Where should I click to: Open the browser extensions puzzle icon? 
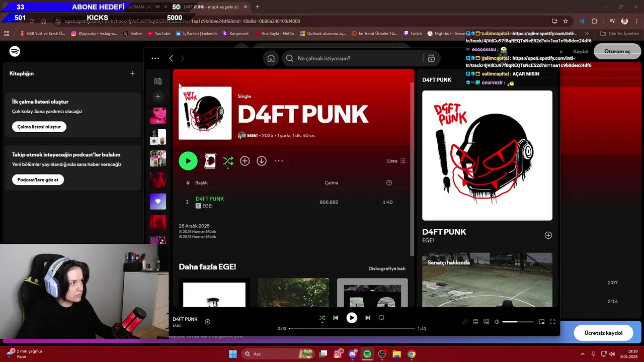point(595,21)
